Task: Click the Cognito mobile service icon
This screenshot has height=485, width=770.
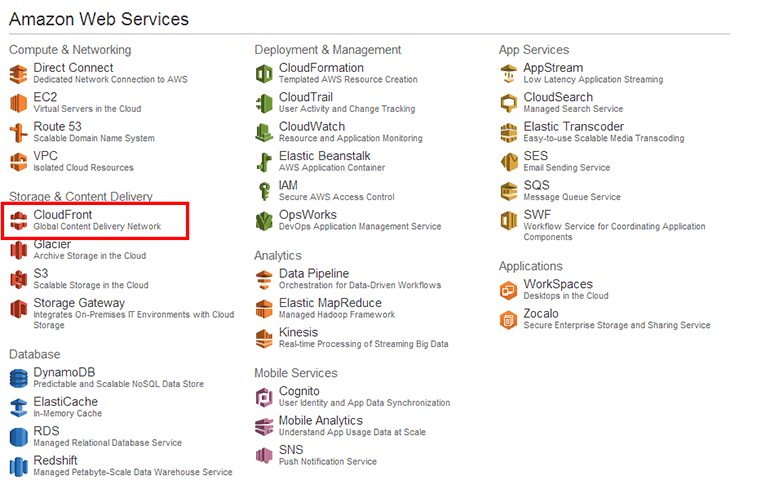Action: [x=264, y=397]
